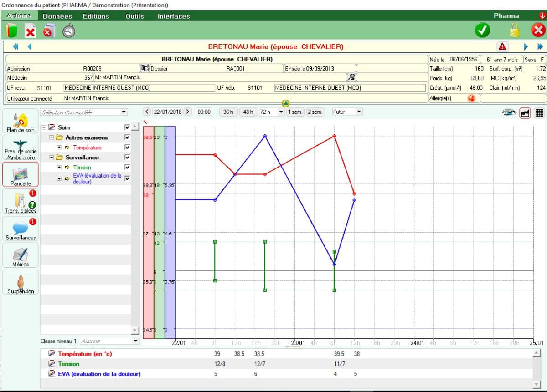
Task: Open the Actions menu
Action: 19,16
